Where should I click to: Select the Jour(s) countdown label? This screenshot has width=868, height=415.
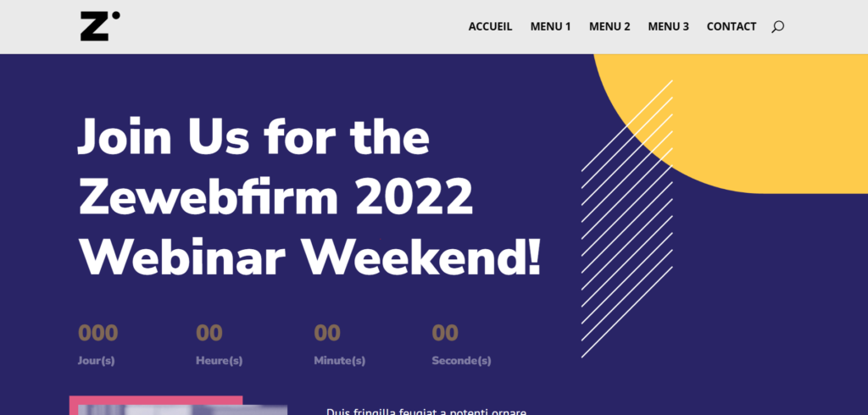pyautogui.click(x=97, y=361)
